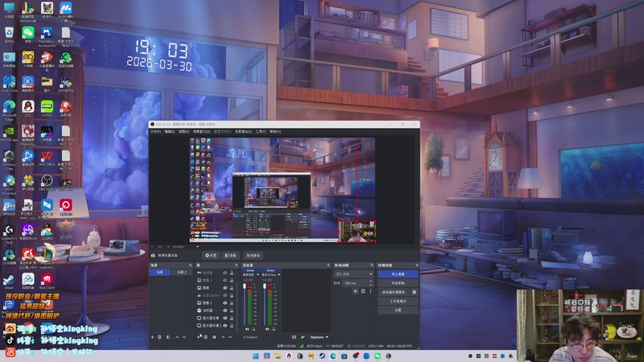The height and width of the screenshot is (362, 644).
Task: Toggle visibility of 浏览器 source
Action: click(x=225, y=311)
